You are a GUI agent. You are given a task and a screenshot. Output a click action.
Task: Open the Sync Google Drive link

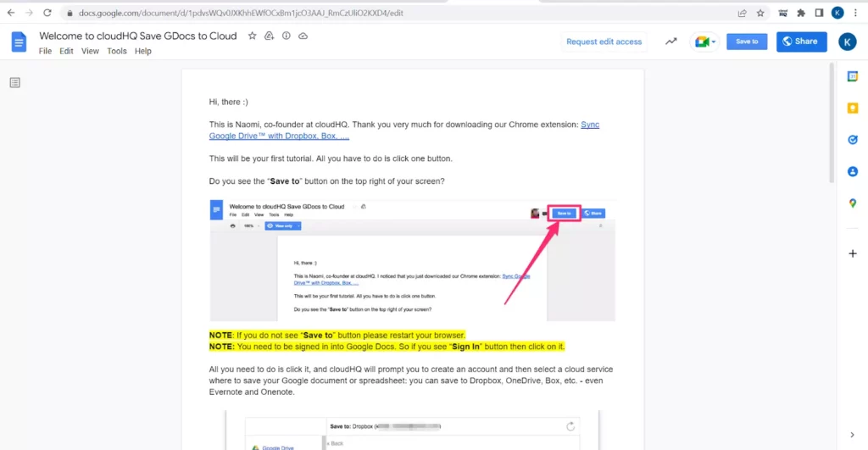coord(404,130)
